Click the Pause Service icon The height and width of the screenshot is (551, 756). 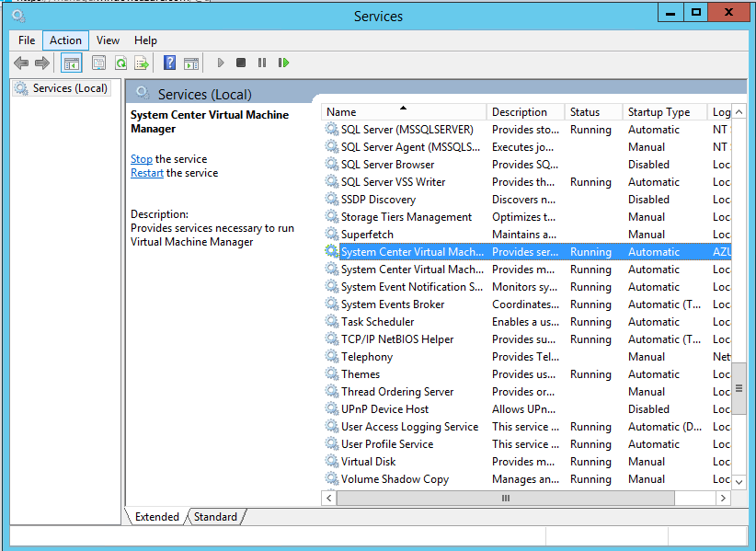point(262,63)
